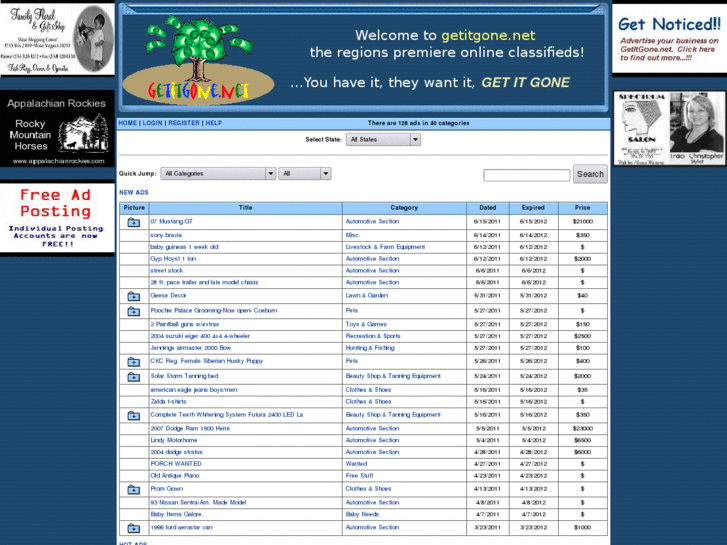Screen dimensions: 727x545
Task: Open the Select State dropdown
Action: coord(383,140)
